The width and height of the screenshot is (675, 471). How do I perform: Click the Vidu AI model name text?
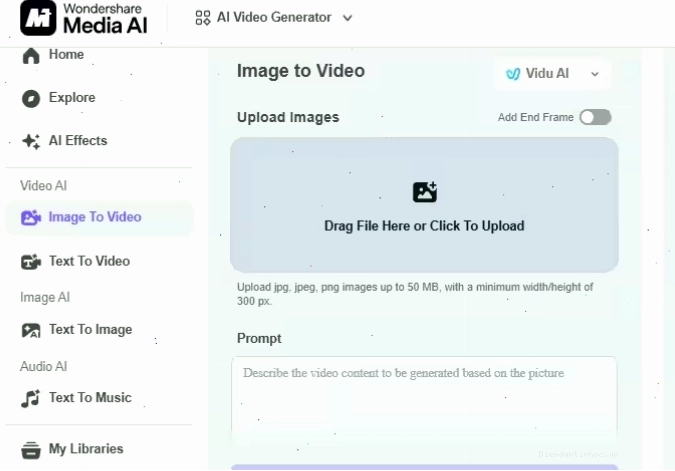click(547, 74)
